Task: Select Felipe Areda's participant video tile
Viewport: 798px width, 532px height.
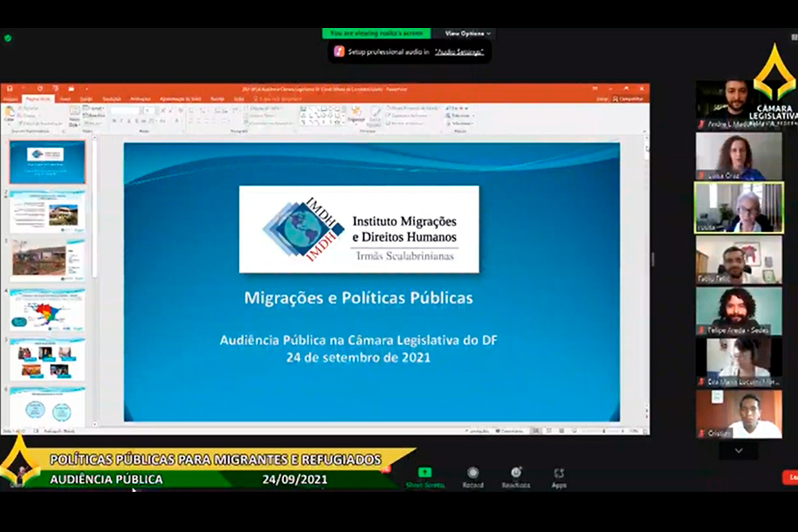Action: (739, 311)
